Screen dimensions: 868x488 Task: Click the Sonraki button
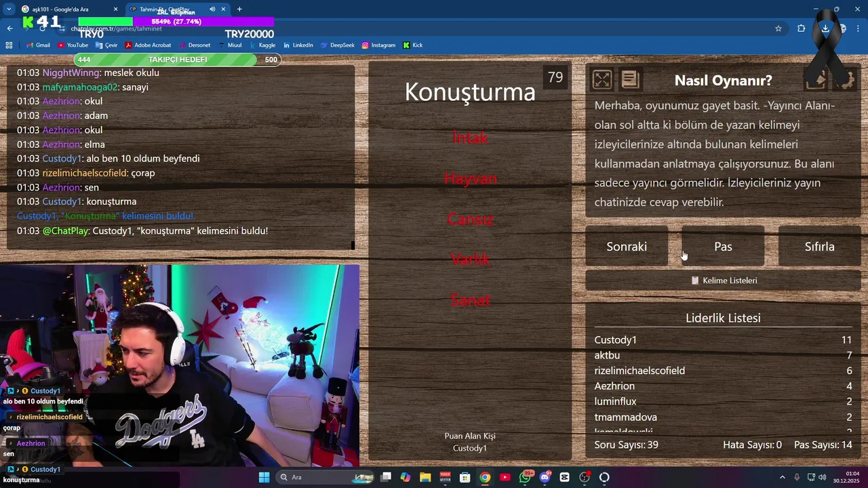point(627,247)
